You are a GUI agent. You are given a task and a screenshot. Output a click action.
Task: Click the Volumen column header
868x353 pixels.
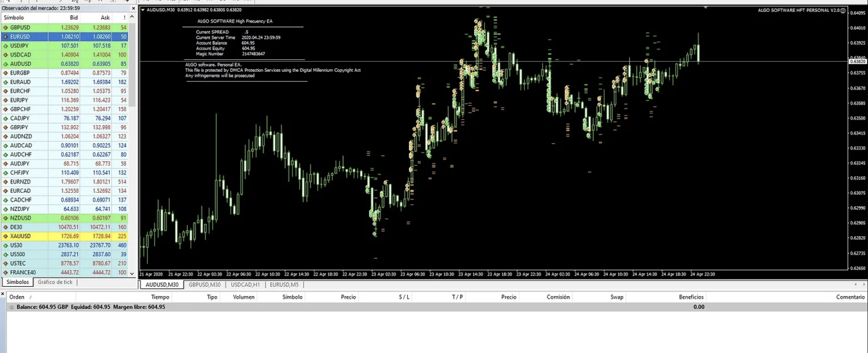click(239, 297)
